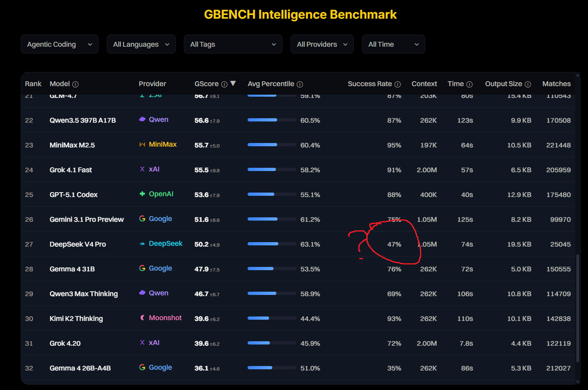Open the All Languages filter dropdown

tap(141, 44)
